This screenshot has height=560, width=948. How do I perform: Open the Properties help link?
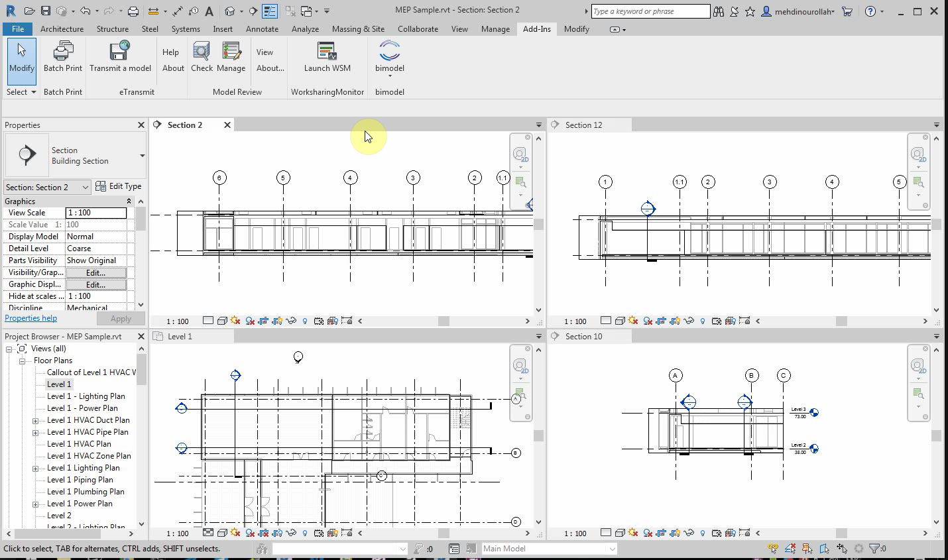(x=30, y=318)
